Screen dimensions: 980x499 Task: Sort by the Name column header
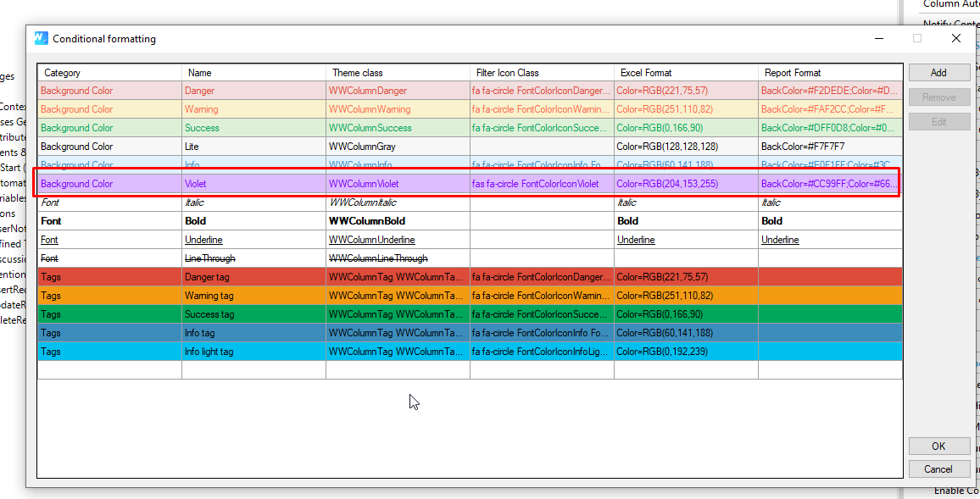tap(253, 73)
